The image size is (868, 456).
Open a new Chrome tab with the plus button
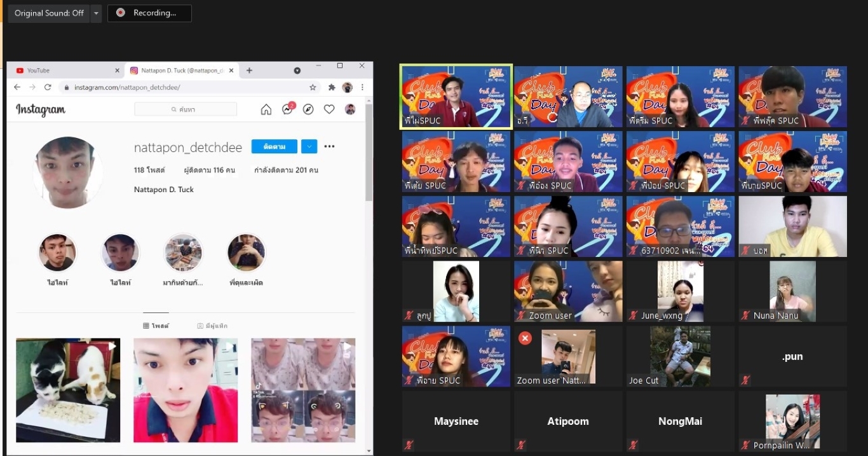pos(249,71)
